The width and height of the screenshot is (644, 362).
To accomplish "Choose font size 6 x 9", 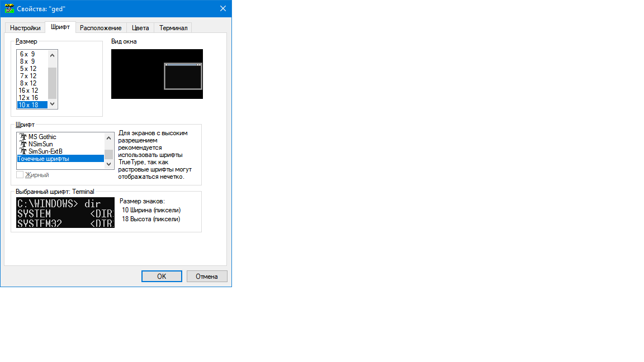I will (32, 54).
